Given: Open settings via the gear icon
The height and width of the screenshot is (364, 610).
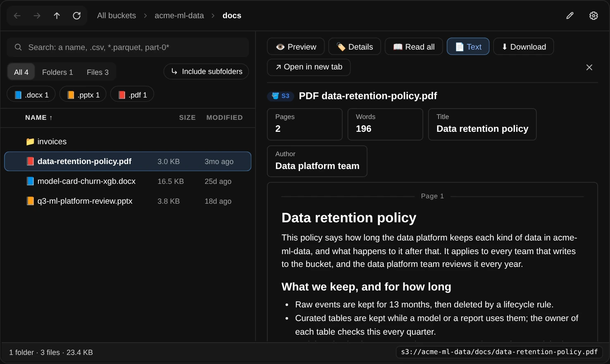Looking at the screenshot, I should coord(593,16).
